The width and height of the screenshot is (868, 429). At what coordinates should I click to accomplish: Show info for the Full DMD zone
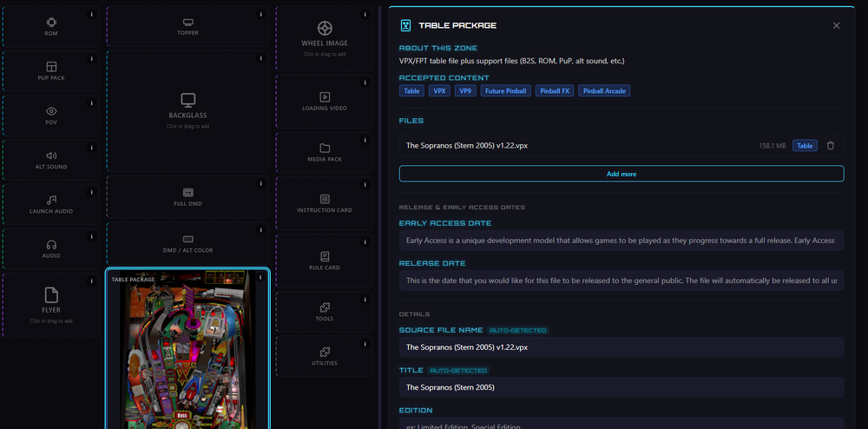(x=260, y=183)
